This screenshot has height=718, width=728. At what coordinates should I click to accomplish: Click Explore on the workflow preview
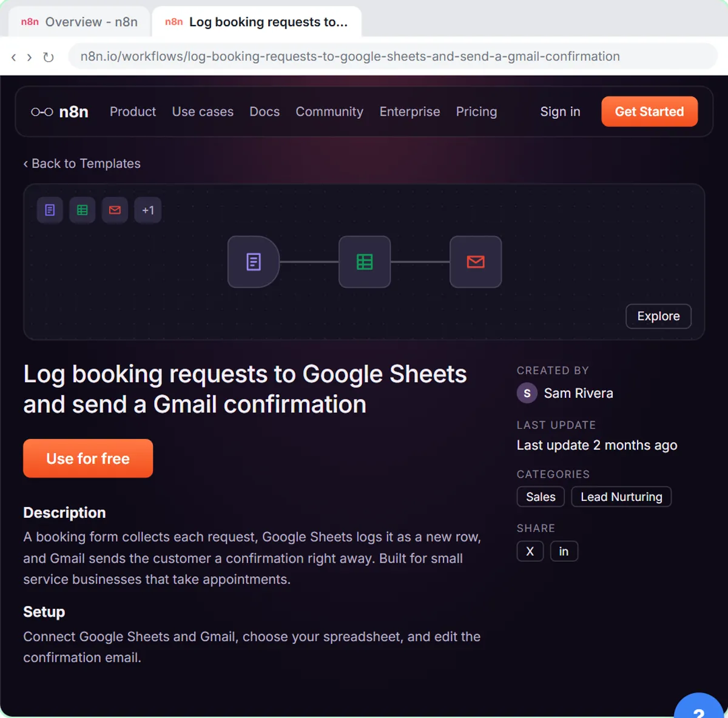(658, 316)
